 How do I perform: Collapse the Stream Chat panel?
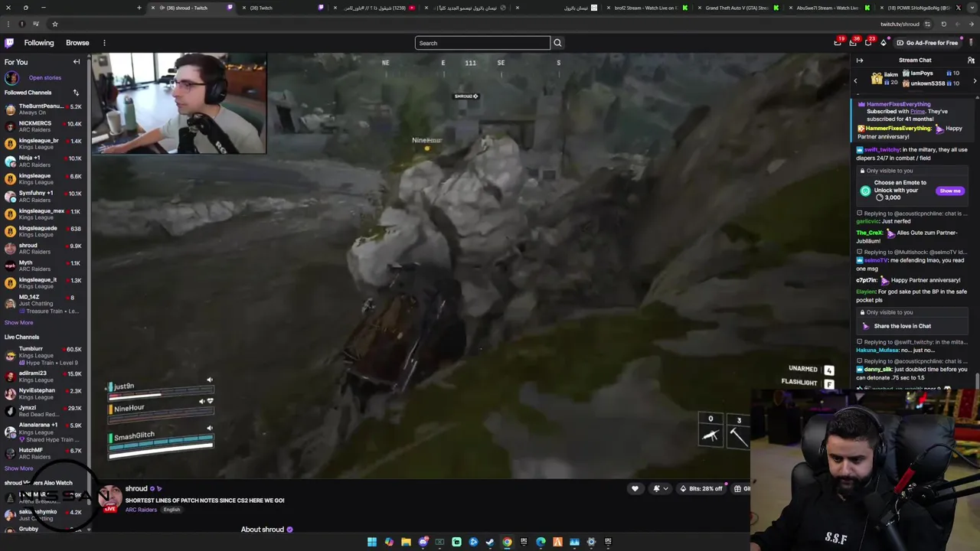pyautogui.click(x=860, y=60)
